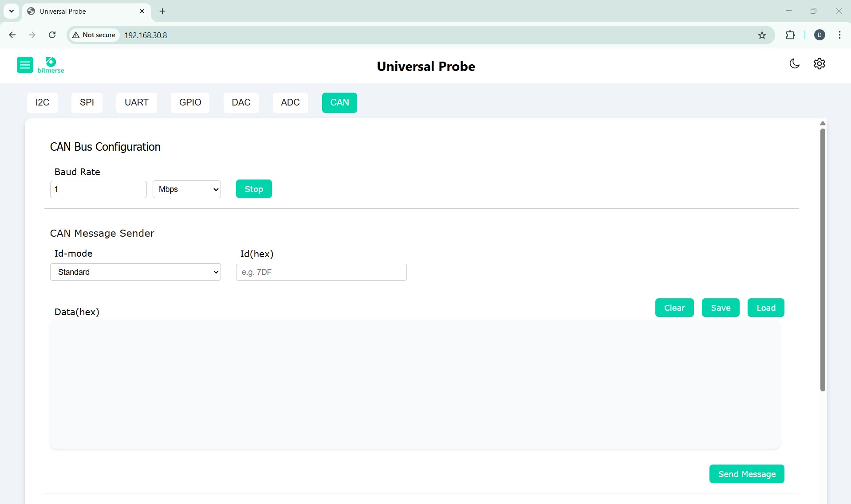Bookmark this page with star icon

click(x=762, y=35)
